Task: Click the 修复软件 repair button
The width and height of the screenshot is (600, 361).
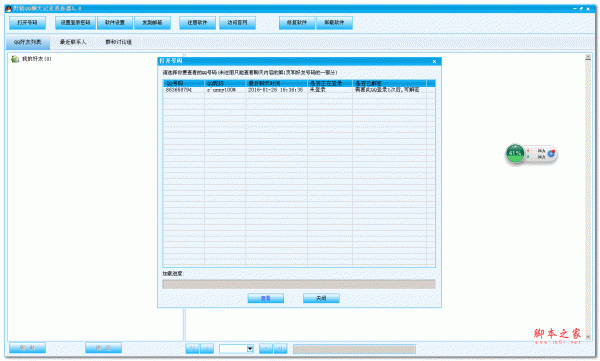Action: pos(297,23)
